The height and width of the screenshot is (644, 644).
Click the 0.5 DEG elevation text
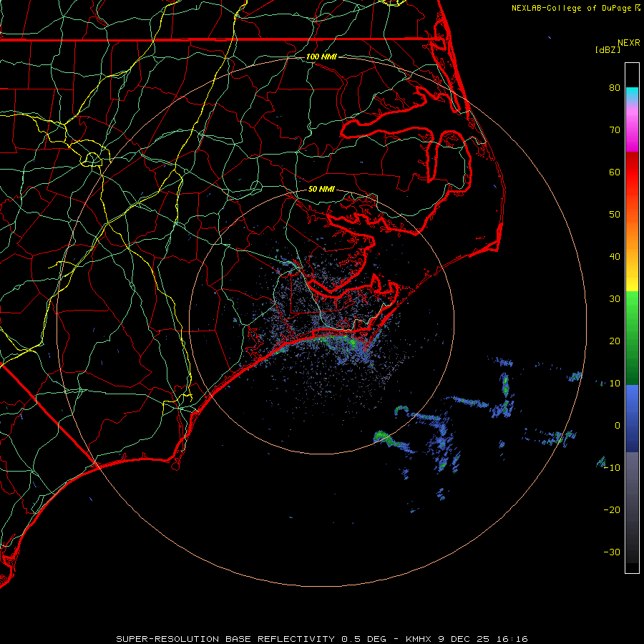pos(364,639)
